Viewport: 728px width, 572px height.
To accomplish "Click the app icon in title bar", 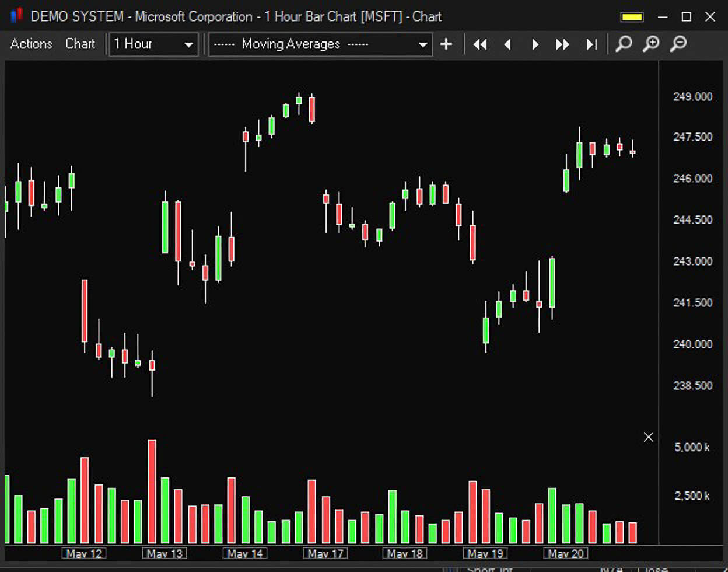I will 17,16.
